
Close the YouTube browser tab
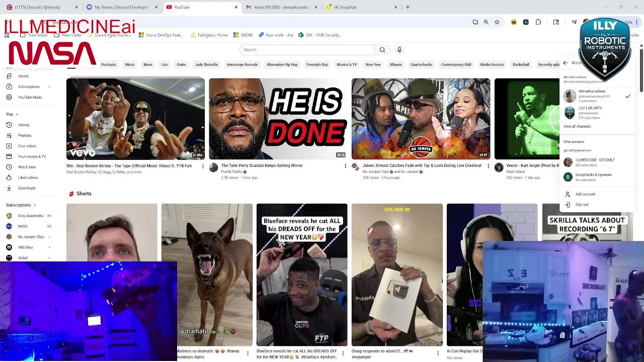pyautogui.click(x=236, y=7)
